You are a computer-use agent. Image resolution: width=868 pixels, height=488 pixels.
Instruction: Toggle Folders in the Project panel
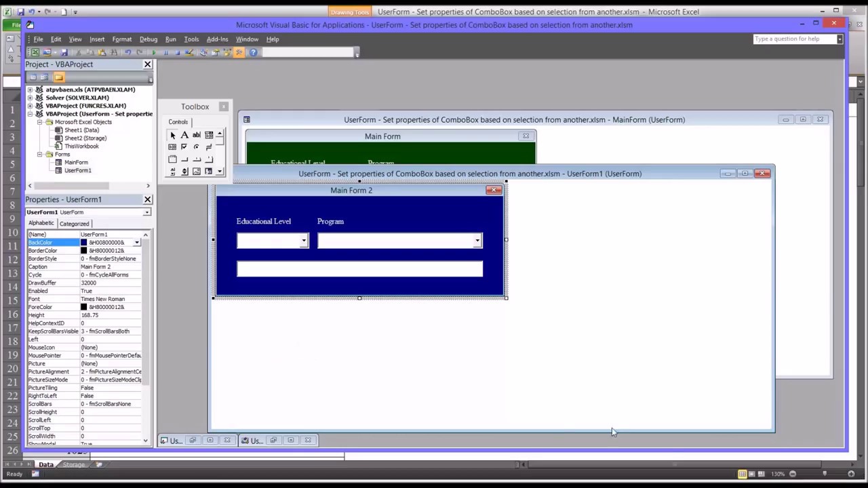58,77
